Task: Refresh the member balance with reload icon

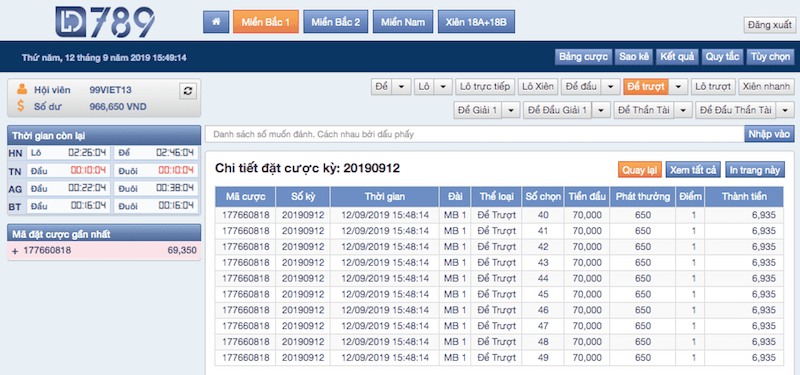Action: click(x=188, y=91)
